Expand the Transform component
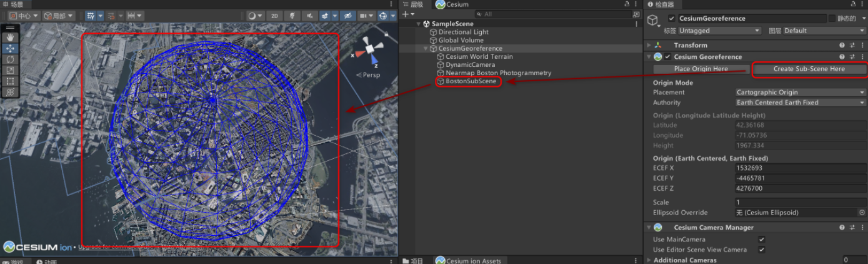Image resolution: width=868 pixels, height=264 pixels. click(x=649, y=45)
